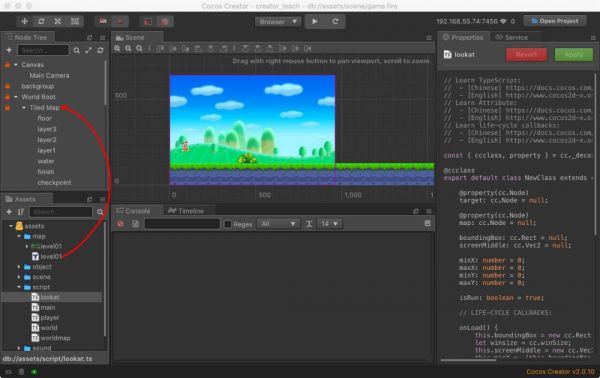600x378 pixels.
Task: Toggle the Regex checkbox in Console
Action: (x=228, y=224)
